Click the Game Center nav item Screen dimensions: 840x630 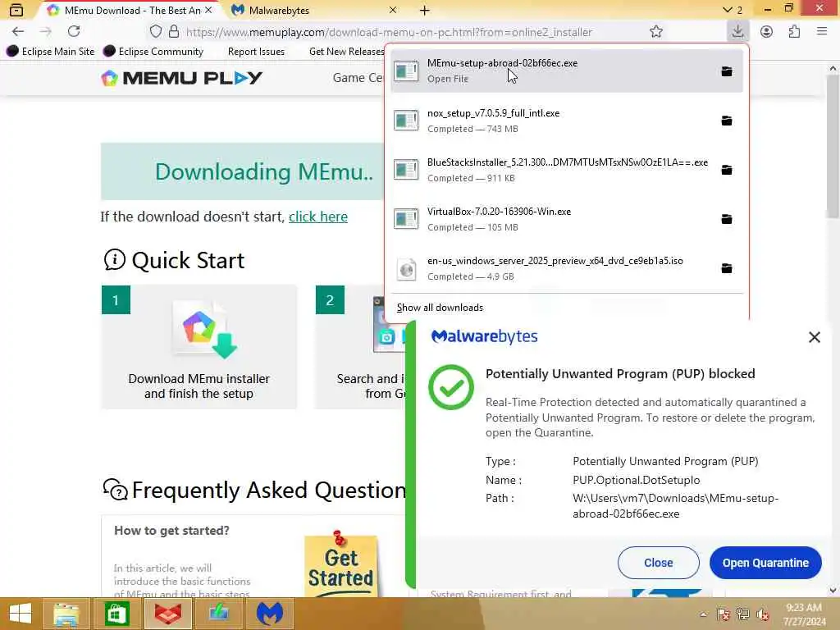click(x=358, y=78)
